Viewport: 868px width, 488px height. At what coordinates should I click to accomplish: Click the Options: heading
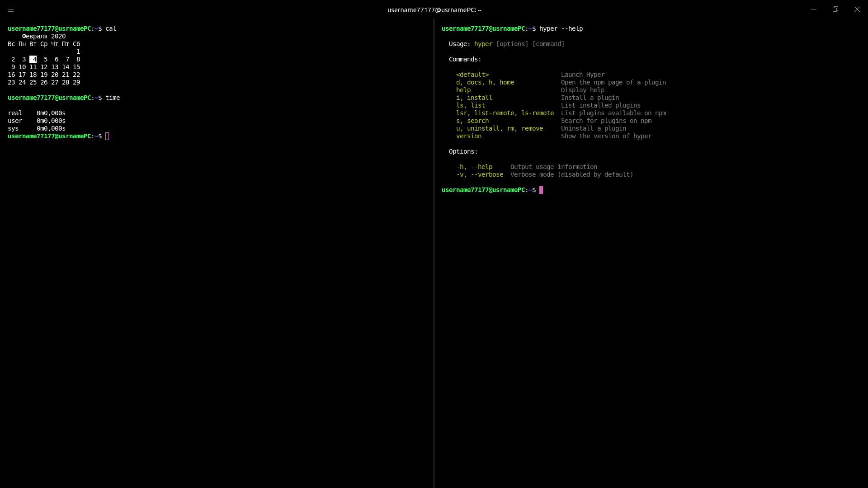pyautogui.click(x=463, y=151)
